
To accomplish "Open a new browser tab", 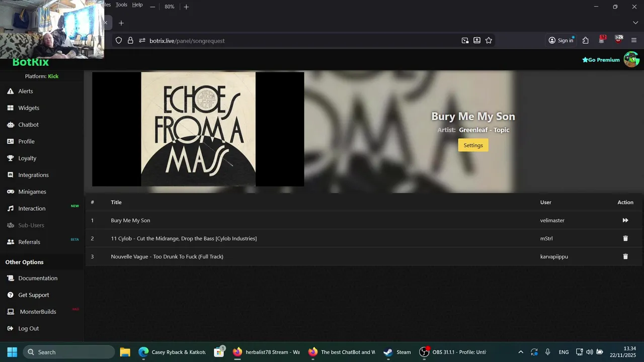I will point(121,23).
